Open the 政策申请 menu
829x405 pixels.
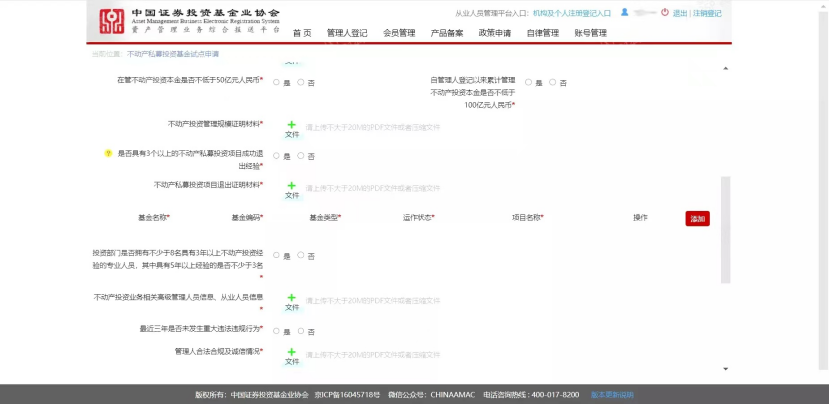495,33
